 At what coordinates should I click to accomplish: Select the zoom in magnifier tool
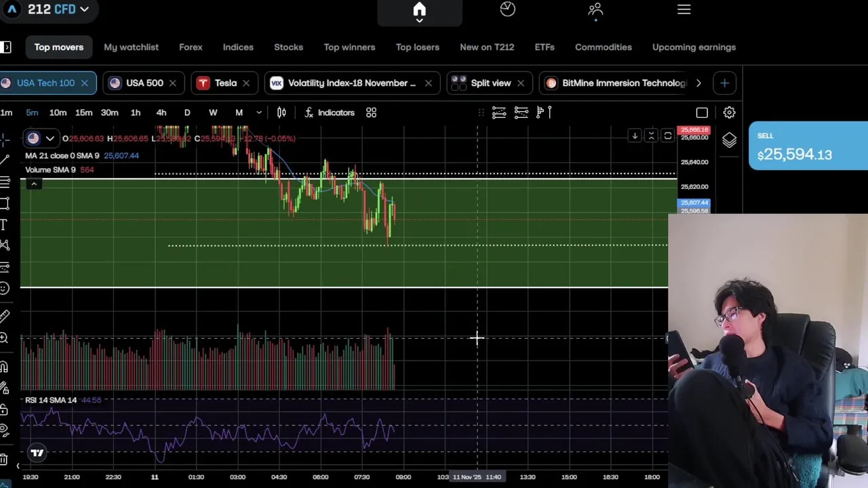(4, 338)
